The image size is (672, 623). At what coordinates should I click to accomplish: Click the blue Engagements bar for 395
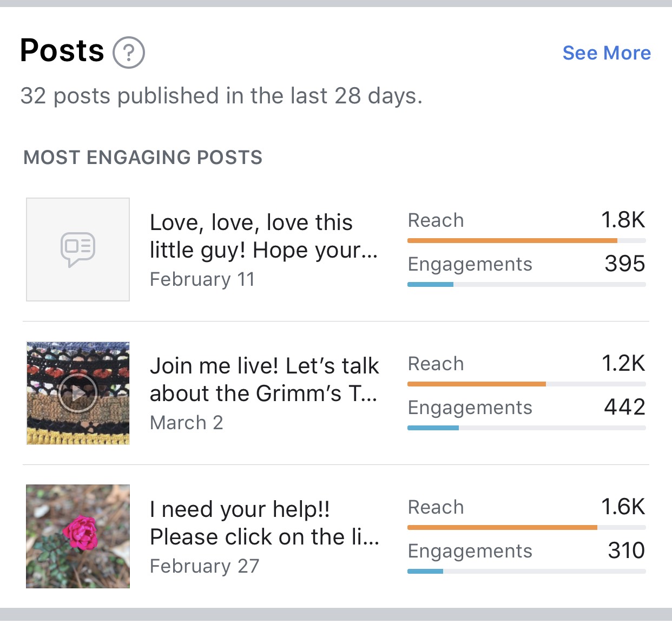[430, 284]
